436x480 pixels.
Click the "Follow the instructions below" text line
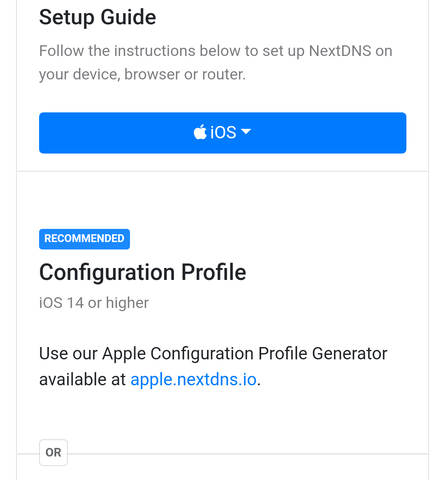[x=216, y=51]
